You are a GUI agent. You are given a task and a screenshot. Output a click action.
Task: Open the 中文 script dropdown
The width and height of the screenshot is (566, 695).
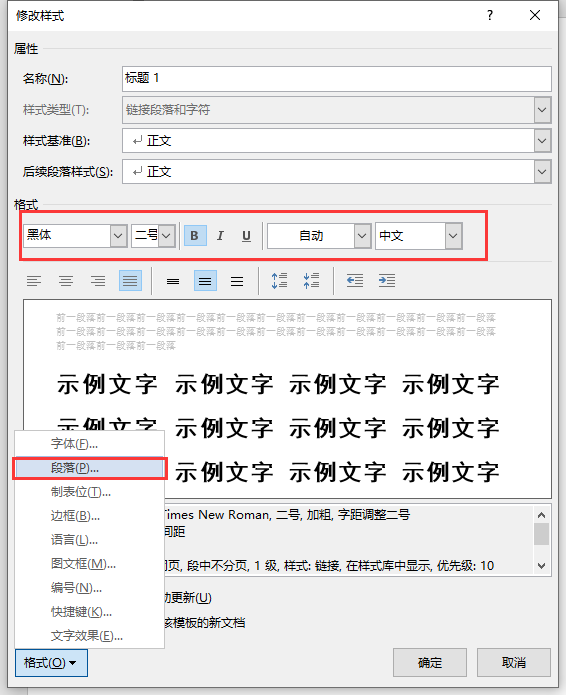[453, 235]
